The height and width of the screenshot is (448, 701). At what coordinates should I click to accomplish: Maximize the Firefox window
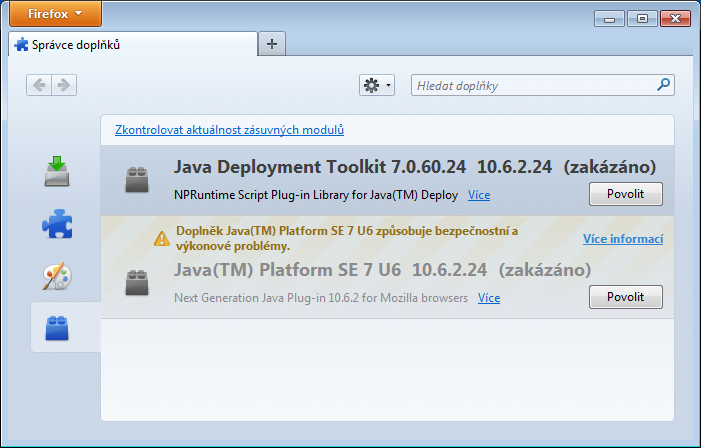[x=642, y=19]
